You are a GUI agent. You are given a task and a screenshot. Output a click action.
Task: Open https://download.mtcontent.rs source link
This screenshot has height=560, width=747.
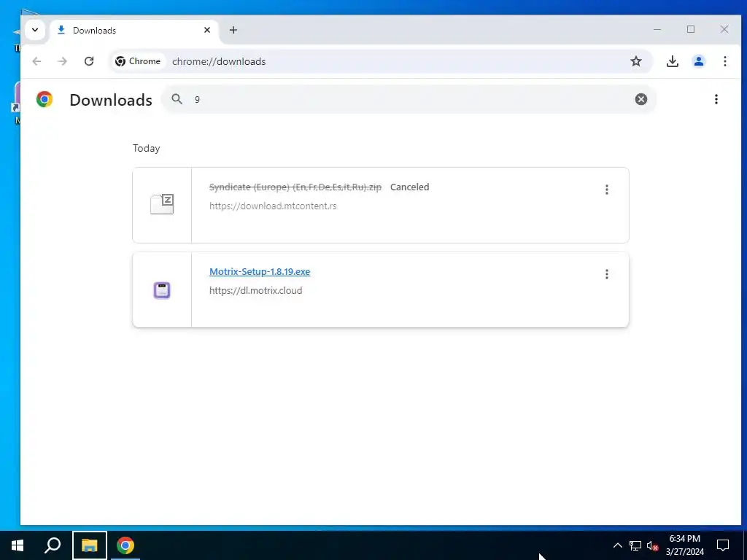coord(273,206)
